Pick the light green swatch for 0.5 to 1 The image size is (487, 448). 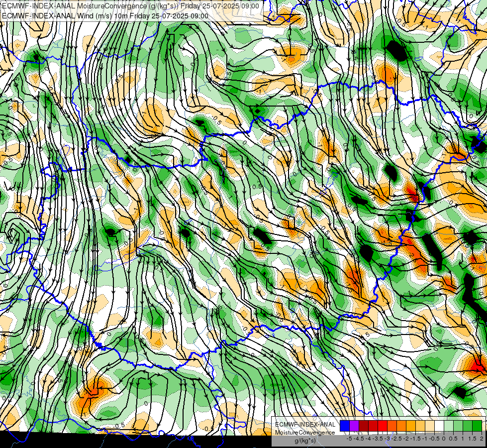click(x=458, y=426)
